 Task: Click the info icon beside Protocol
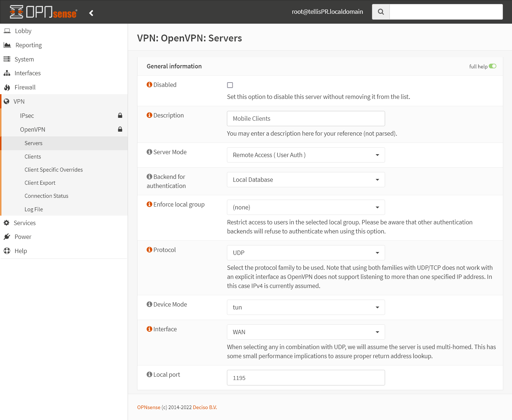click(x=149, y=249)
